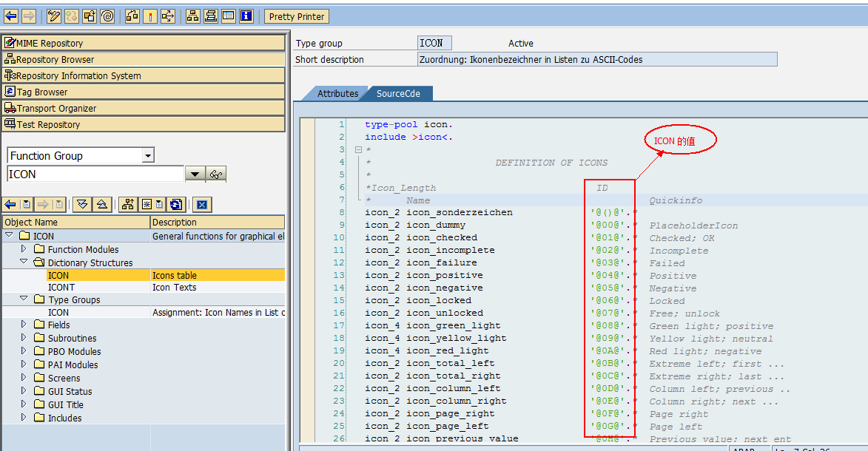This screenshot has width=868, height=451.
Task: Click icon_checked in source line 10
Action: point(442,237)
